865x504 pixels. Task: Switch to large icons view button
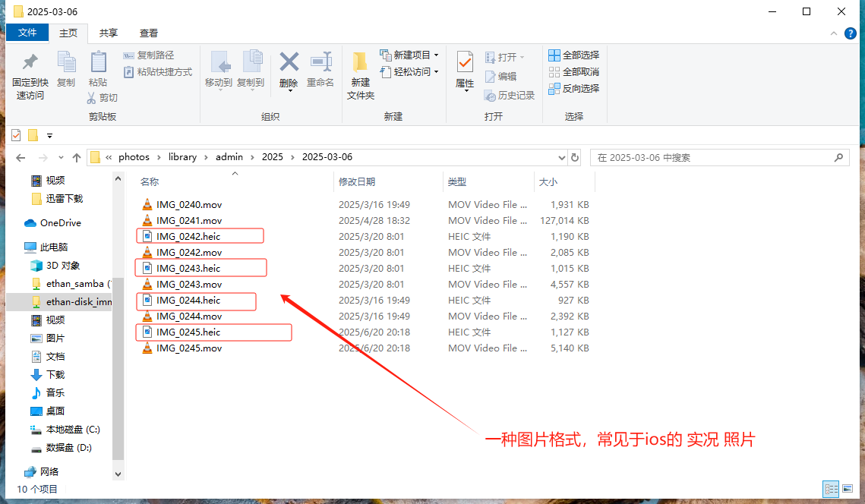click(x=849, y=489)
